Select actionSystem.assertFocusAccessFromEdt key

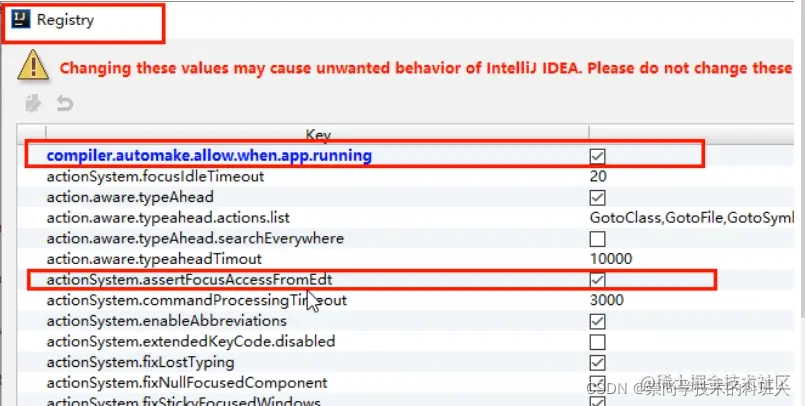point(189,280)
